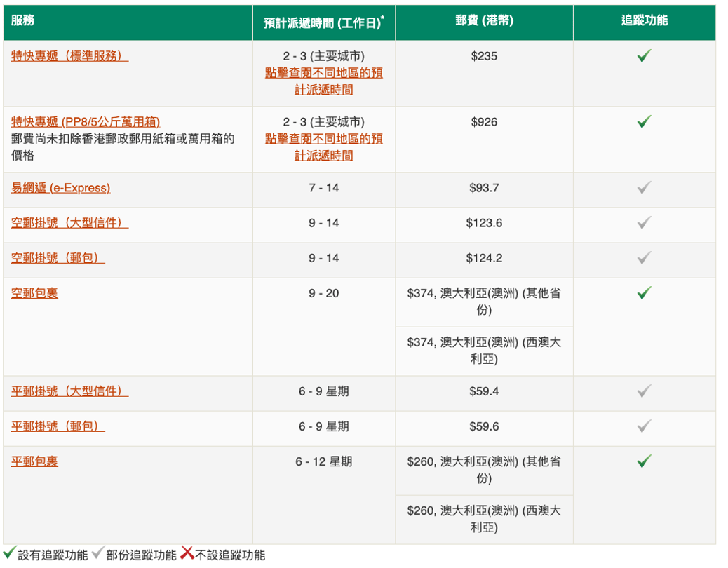Open 平郵掛號（郵包）service link
This screenshot has height=568, width=728.
pos(58,426)
